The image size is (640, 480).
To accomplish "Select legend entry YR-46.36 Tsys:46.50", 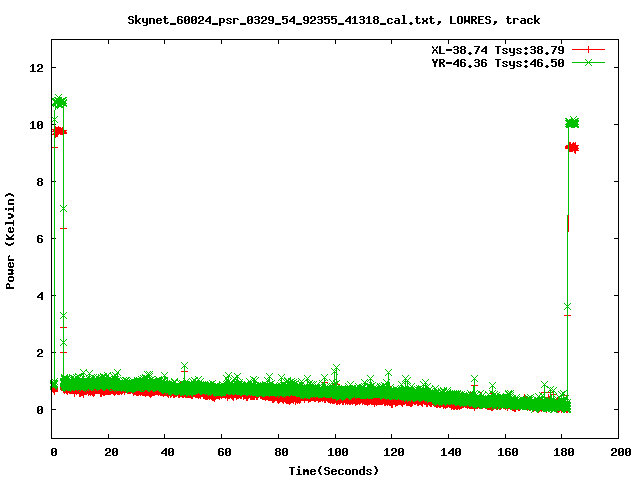I will [498, 63].
